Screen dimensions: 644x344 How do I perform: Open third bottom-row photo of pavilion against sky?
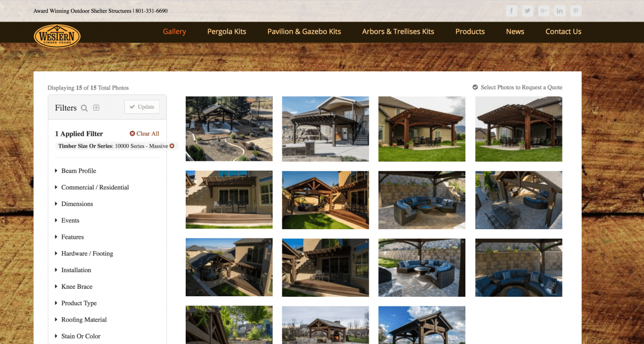[x=422, y=325]
